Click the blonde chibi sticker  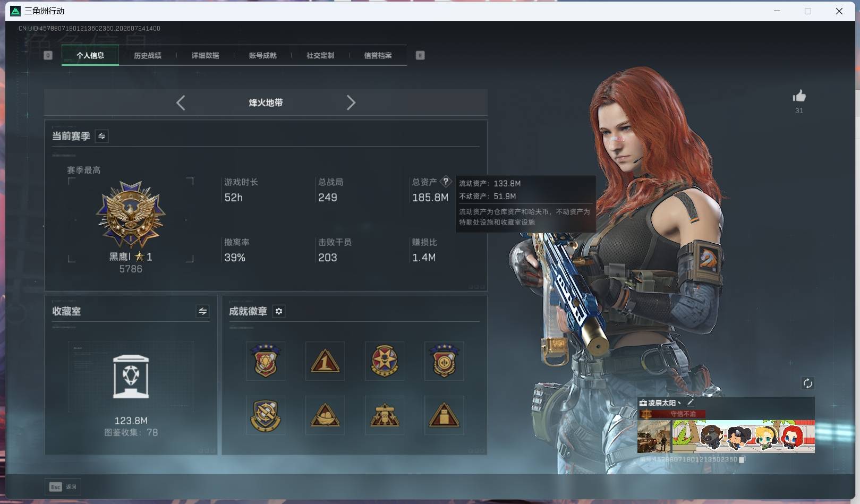(x=765, y=437)
